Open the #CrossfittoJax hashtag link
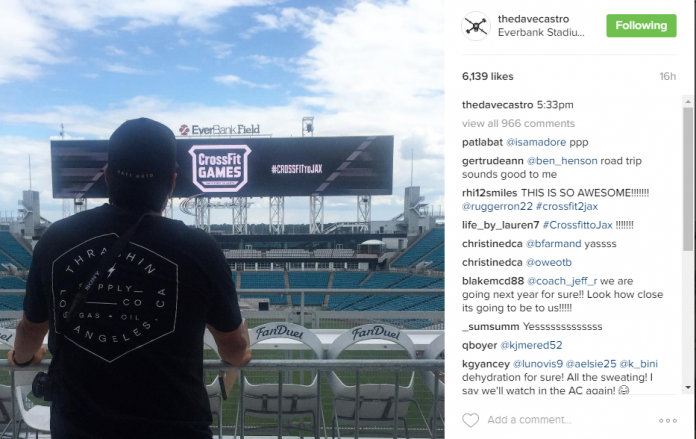The height and width of the screenshot is (439, 696). pos(577,225)
